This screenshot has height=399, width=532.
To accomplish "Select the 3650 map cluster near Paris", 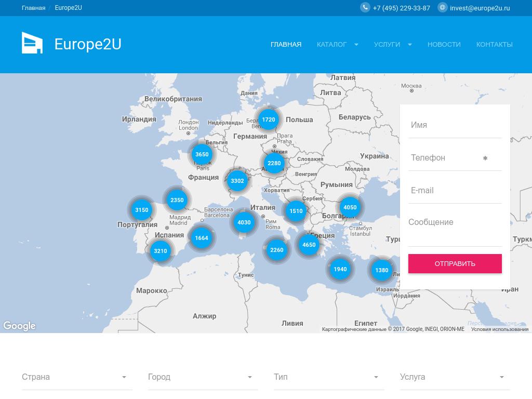I will click(202, 154).
